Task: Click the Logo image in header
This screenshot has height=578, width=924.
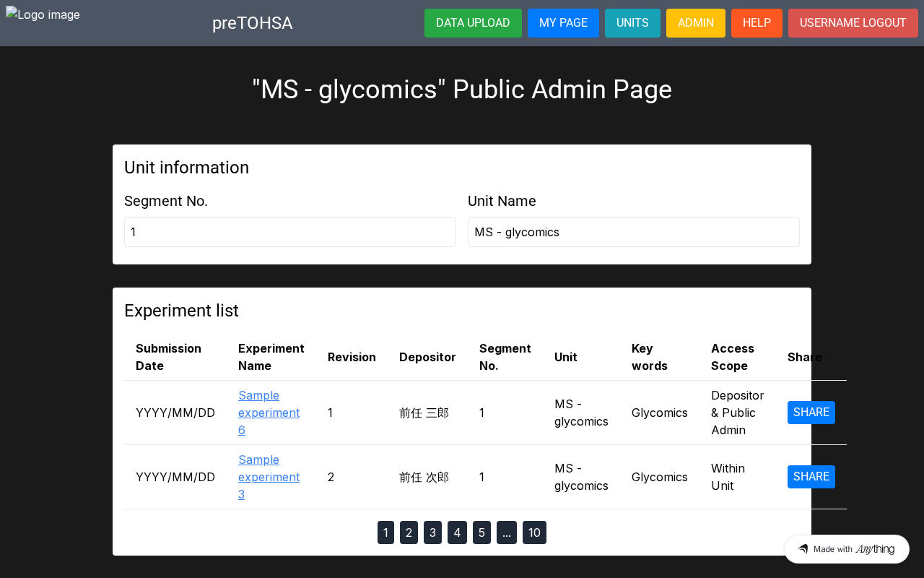Action: [x=43, y=14]
